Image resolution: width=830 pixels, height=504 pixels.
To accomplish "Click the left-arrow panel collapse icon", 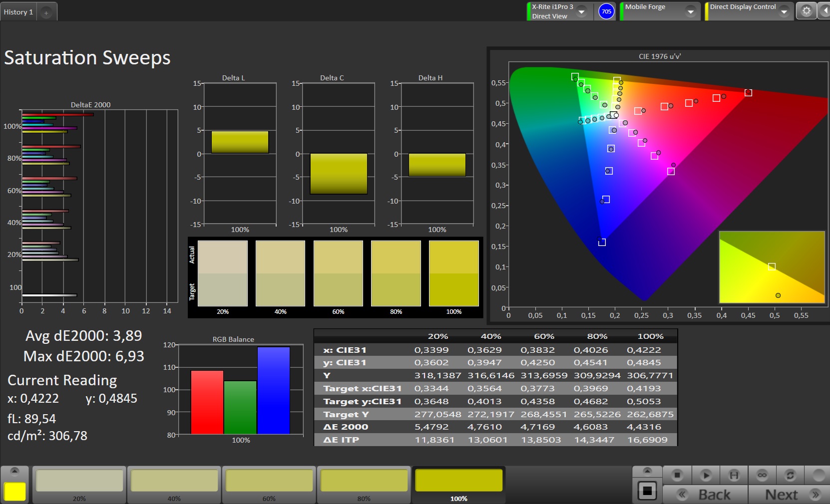I will [x=824, y=11].
